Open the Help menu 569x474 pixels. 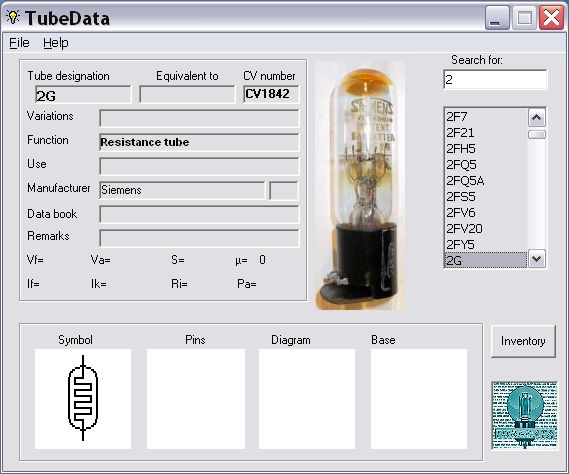[56, 43]
